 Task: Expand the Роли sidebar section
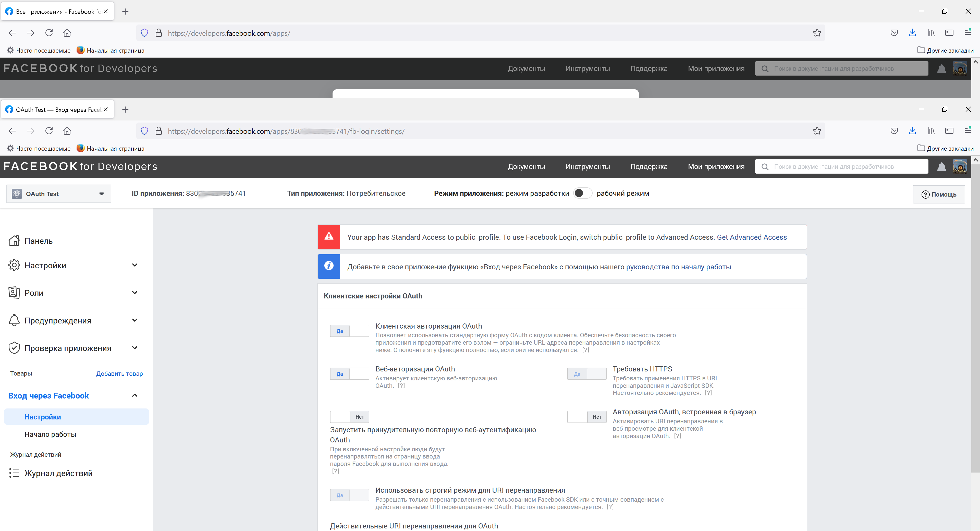pos(135,293)
